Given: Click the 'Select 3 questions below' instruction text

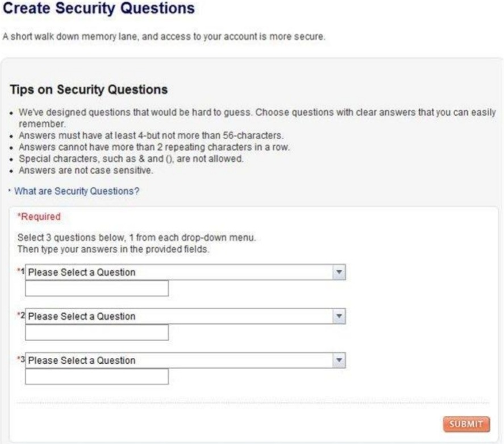Looking at the screenshot, I should [137, 238].
